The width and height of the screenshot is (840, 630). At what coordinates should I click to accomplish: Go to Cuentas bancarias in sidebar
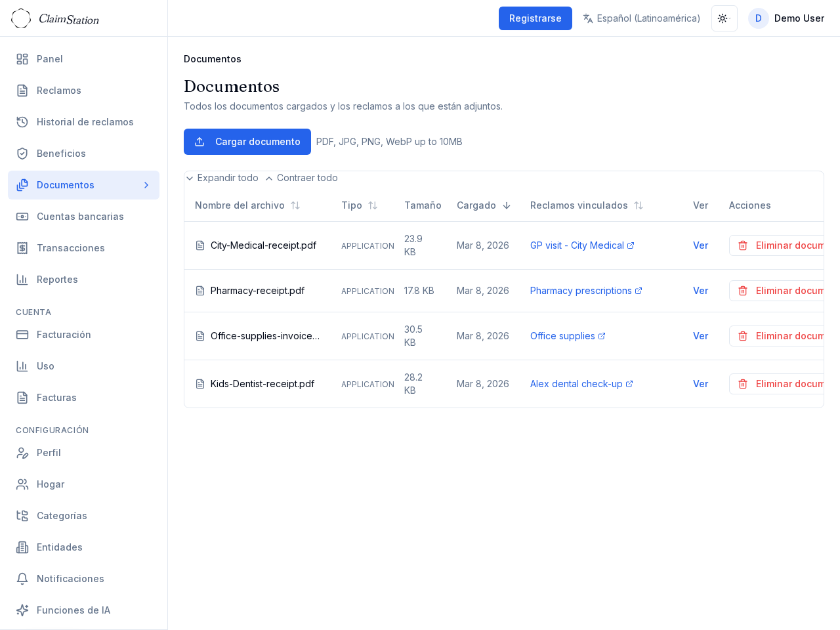coord(80,217)
